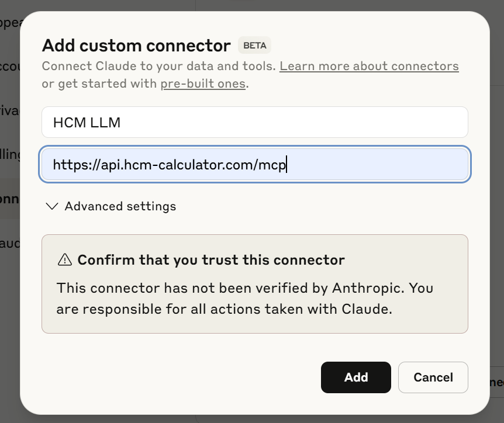This screenshot has width=504, height=423.
Task: Select the connector name field showing HCM LLM
Action: tap(254, 122)
